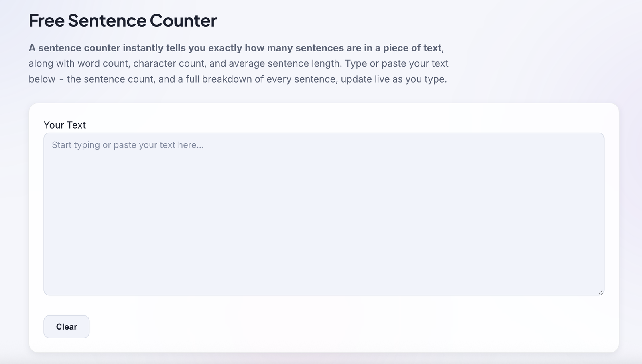
Task: Click the bold "A sentence counter instantly" sentence
Action: tap(235, 48)
